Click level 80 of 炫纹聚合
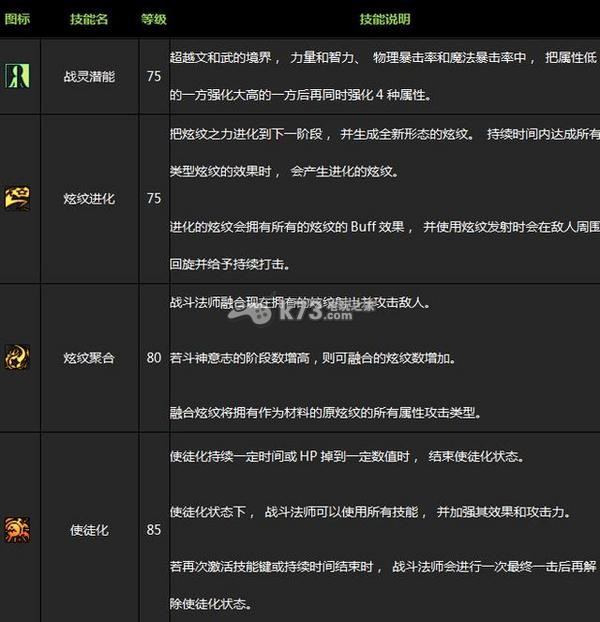600x622 pixels. tap(154, 358)
